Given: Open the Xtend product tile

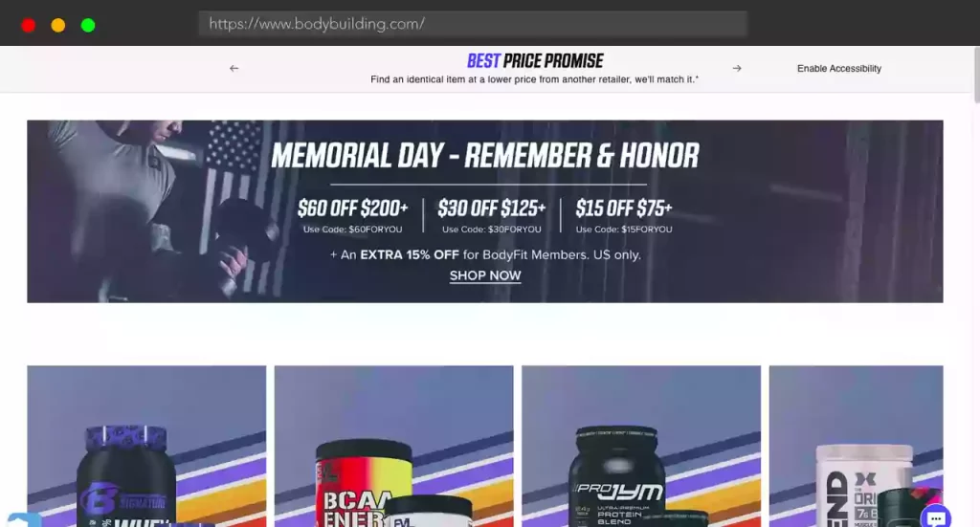Looking at the screenshot, I should pyautogui.click(x=856, y=446).
